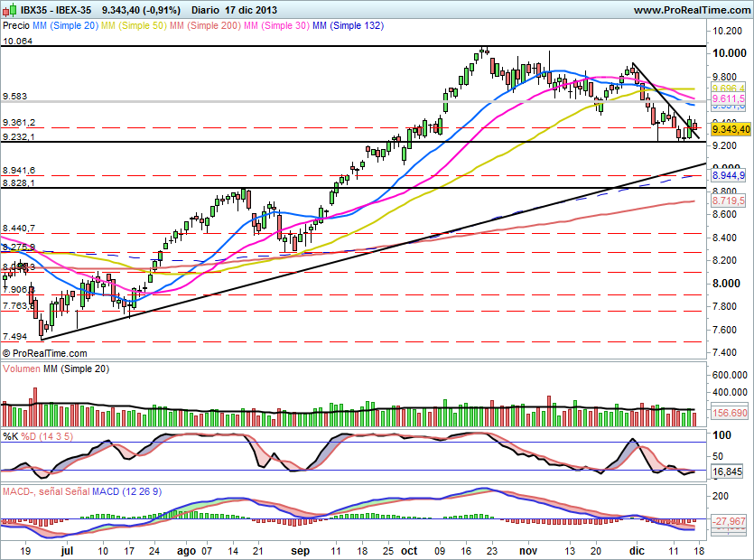Image resolution: width=754 pixels, height=560 pixels.
Task: Click the up/down candle icon beside IBX35
Action: 10,9
